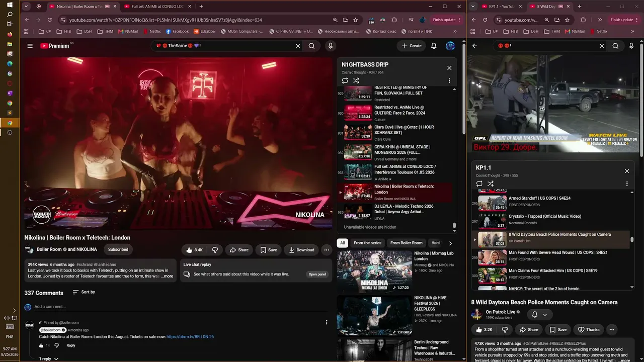Toggle loop on KP1.1 playlist
644x362 pixels.
(x=479, y=184)
